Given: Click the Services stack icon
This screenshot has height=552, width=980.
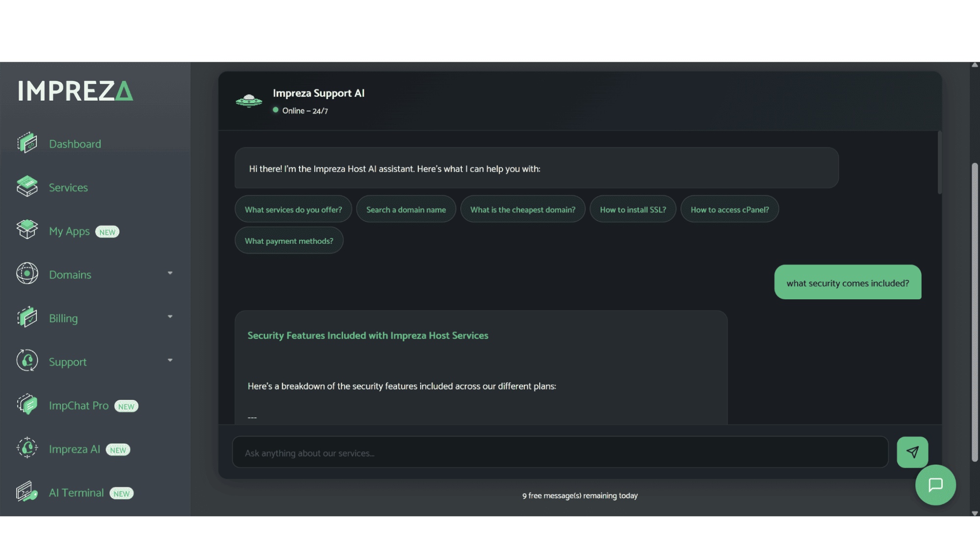Looking at the screenshot, I should point(27,186).
